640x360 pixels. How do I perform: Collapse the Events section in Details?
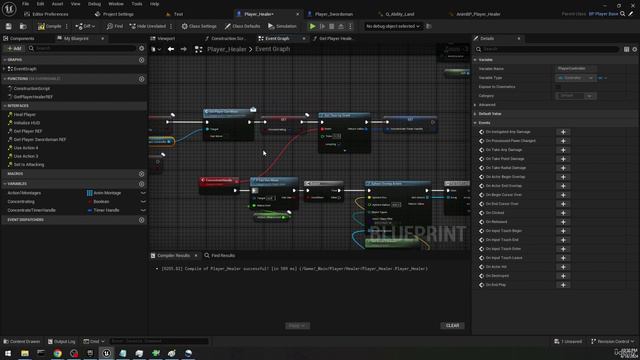click(x=476, y=123)
